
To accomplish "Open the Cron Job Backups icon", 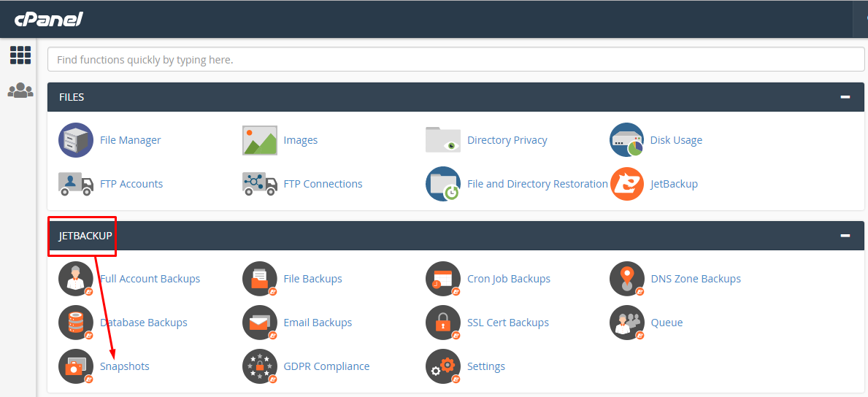I will point(443,279).
